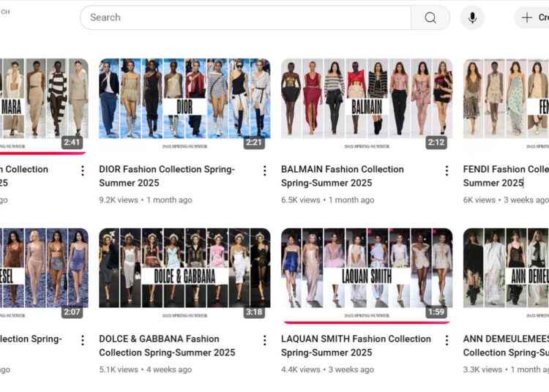Open more options for DOLCE & GABBANA video
The image size is (549, 392).
tap(265, 340)
